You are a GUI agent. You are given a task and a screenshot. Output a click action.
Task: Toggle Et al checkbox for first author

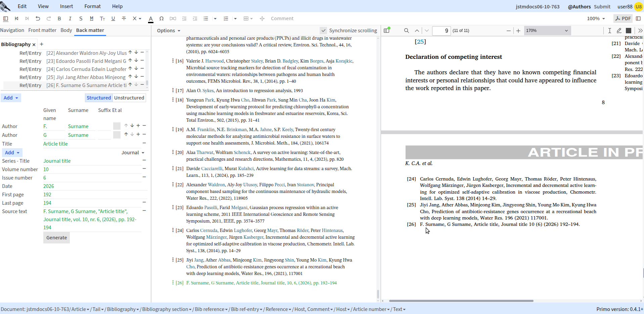[117, 126]
